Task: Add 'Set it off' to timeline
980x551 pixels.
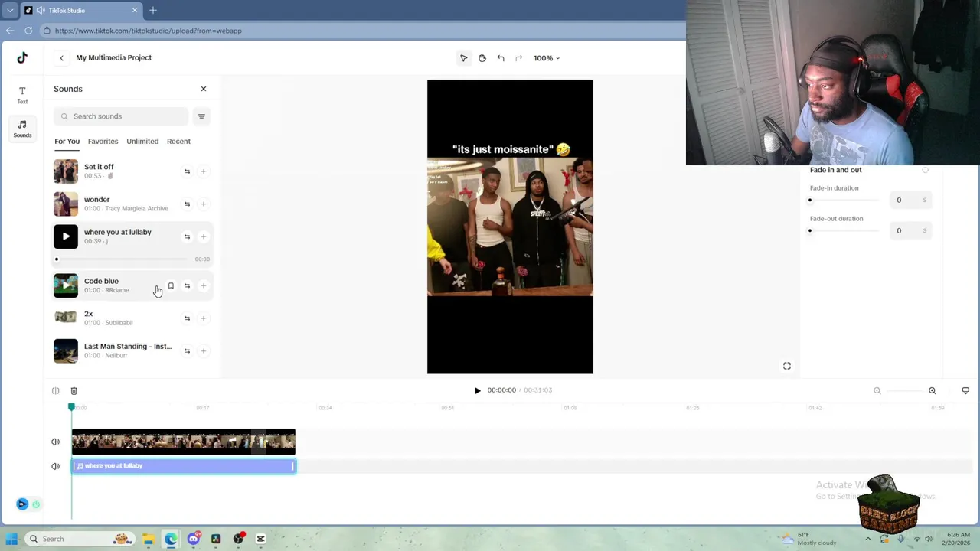Action: [203, 171]
